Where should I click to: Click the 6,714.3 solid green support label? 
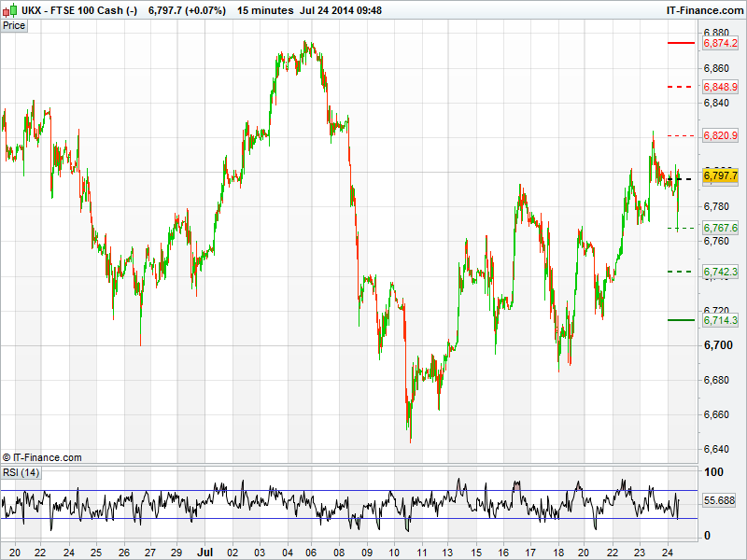(720, 320)
